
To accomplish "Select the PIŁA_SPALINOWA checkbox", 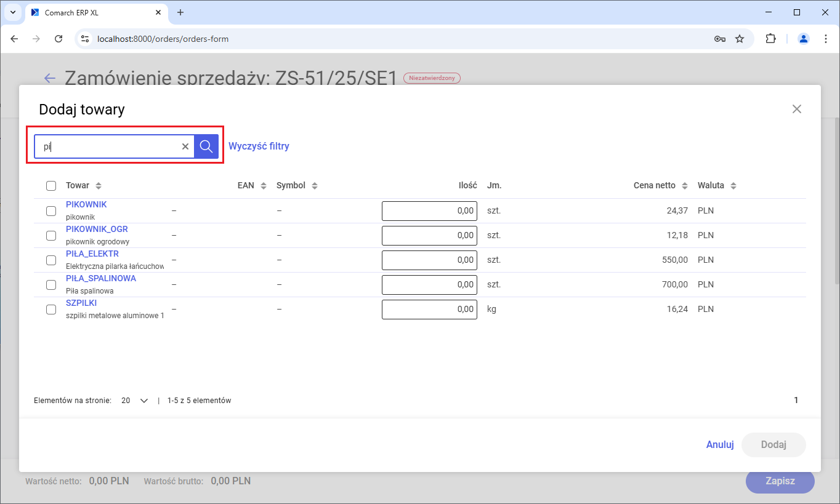I will [51, 285].
